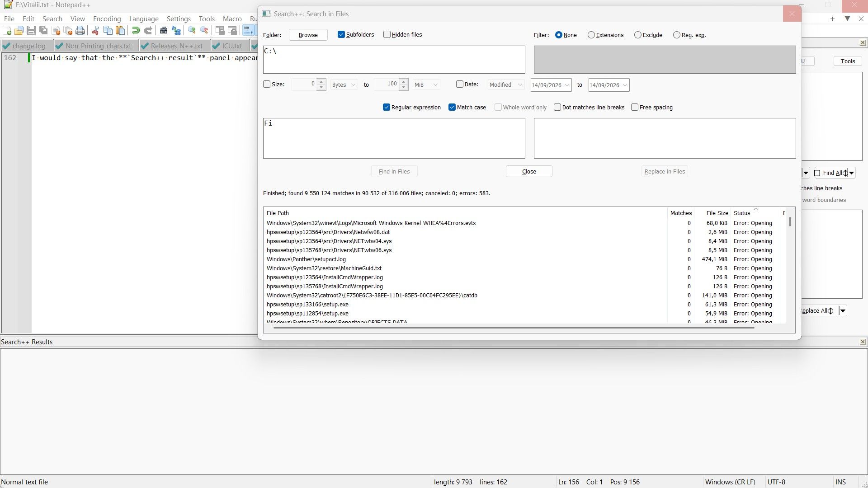
Task: Click the Cut scissors icon
Action: click(95, 31)
